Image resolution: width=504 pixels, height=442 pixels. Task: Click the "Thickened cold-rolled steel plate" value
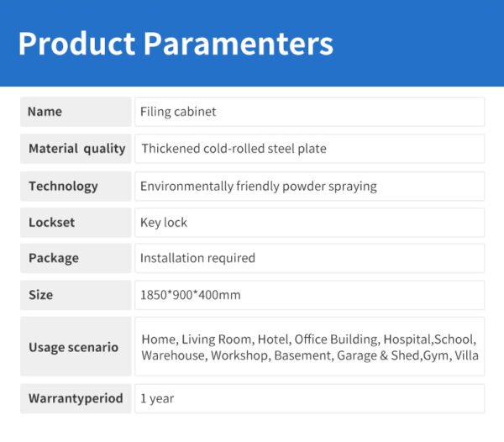coord(234,149)
